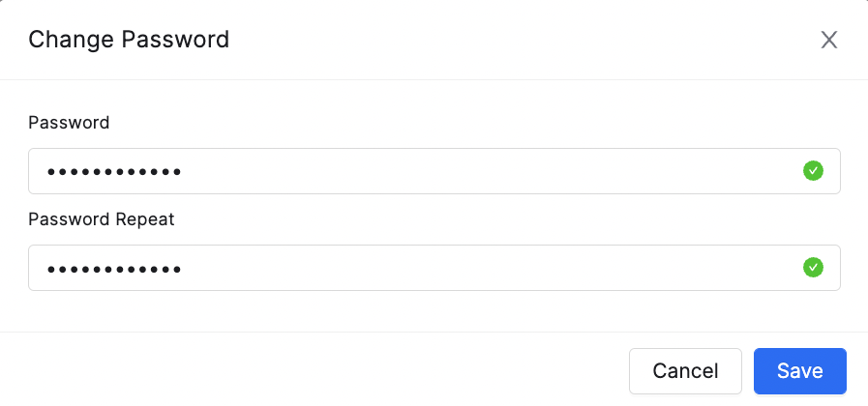The image size is (868, 406).
Task: Click the green checkmark in Password Repeat field
Action: [x=813, y=268]
